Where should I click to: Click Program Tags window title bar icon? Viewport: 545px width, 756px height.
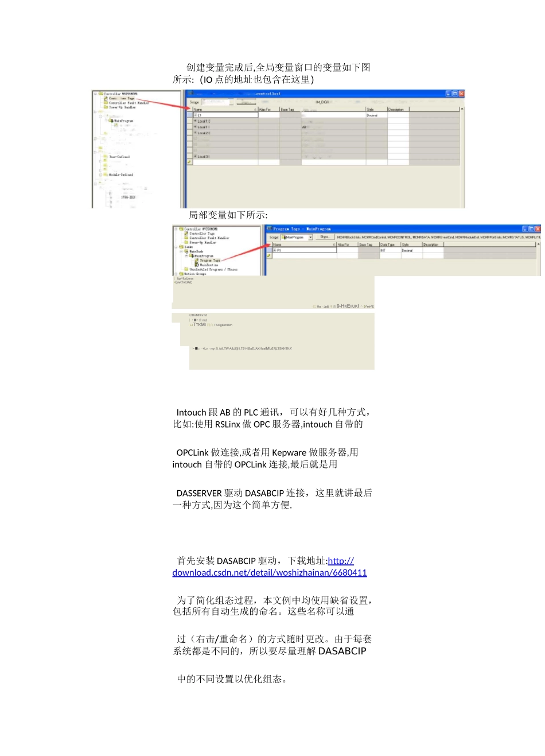270,228
